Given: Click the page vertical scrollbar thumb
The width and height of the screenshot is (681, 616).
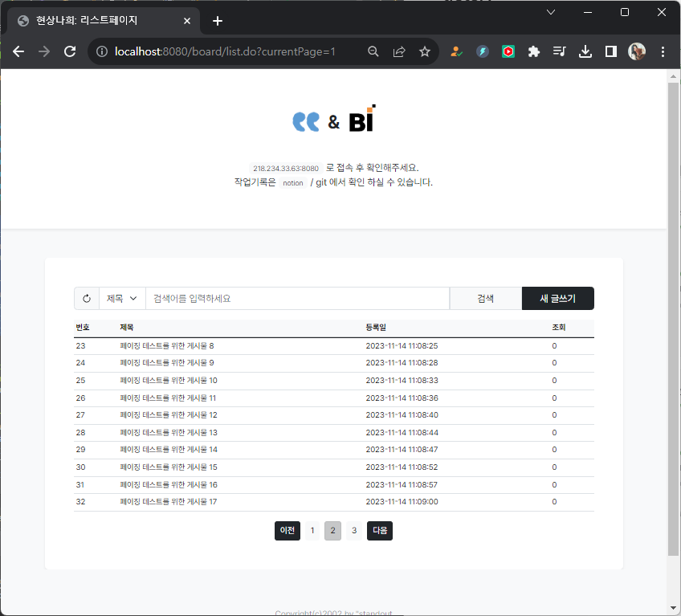Looking at the screenshot, I should [673, 320].
